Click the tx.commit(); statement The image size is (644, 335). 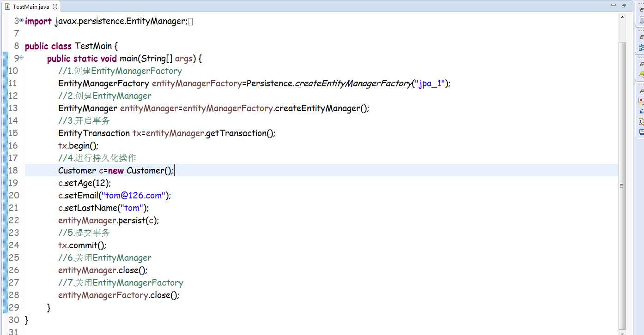pos(82,245)
